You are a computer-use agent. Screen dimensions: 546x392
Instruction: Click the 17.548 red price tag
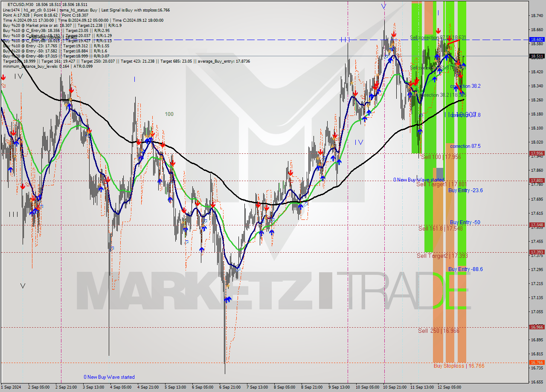pos(537,225)
